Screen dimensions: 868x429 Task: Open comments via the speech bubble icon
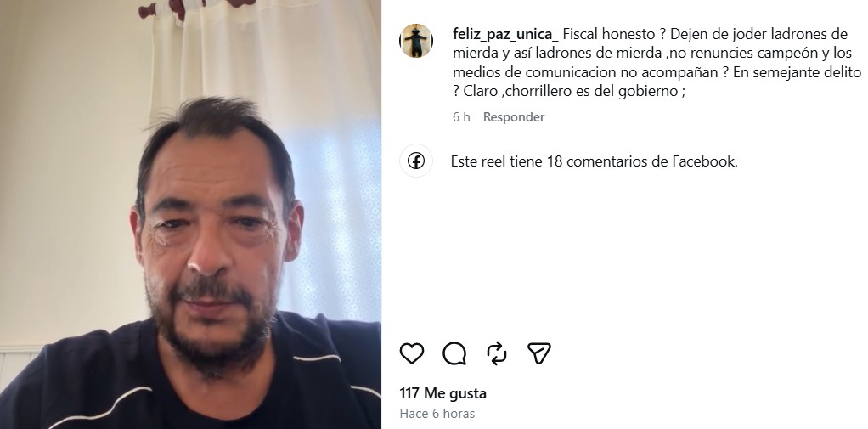454,353
